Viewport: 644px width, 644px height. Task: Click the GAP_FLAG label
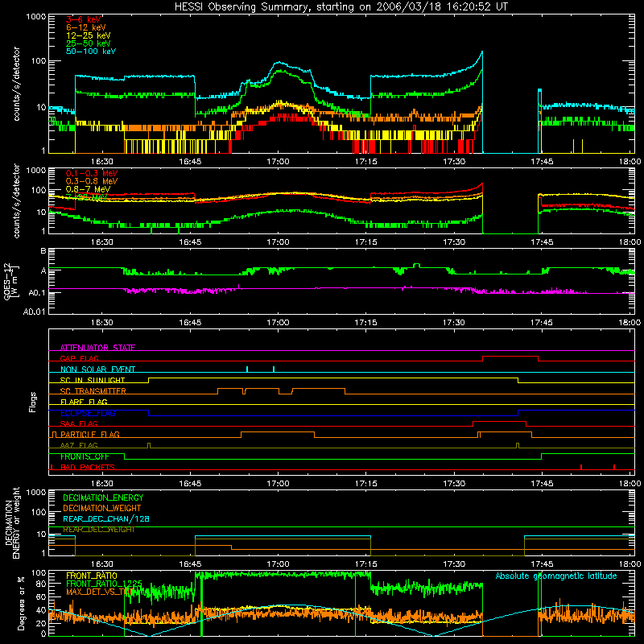79,358
